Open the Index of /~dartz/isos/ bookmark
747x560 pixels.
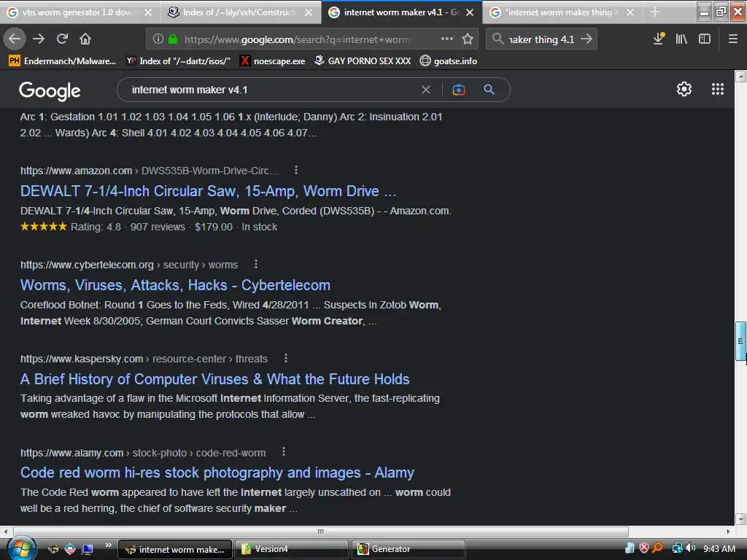[178, 61]
